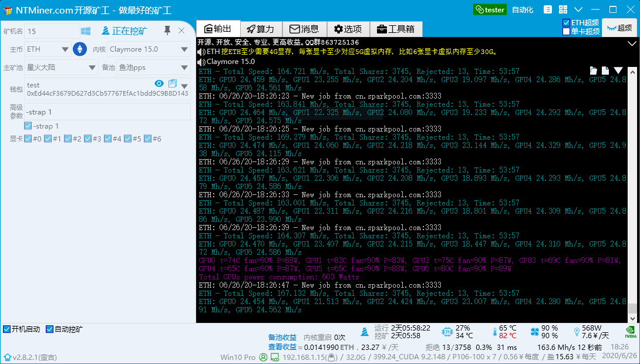Toggle GPU #0 checkbox
Screen dimensions: 640x364
point(28,139)
